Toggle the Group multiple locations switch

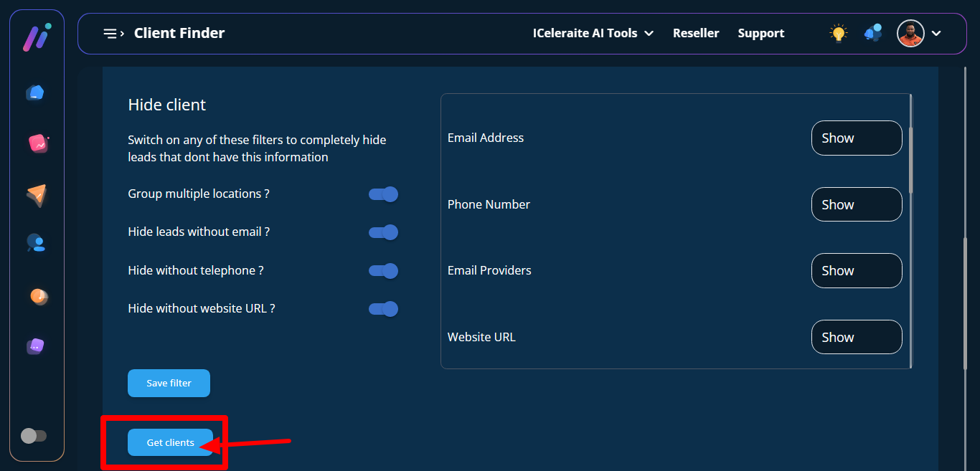(383, 194)
